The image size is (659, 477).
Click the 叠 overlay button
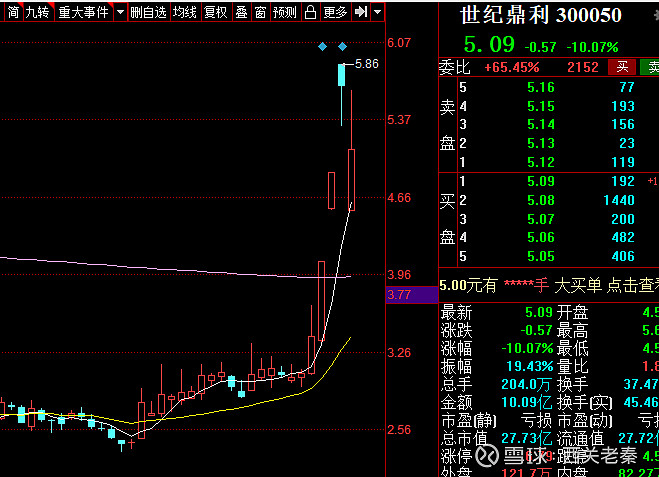point(241,12)
